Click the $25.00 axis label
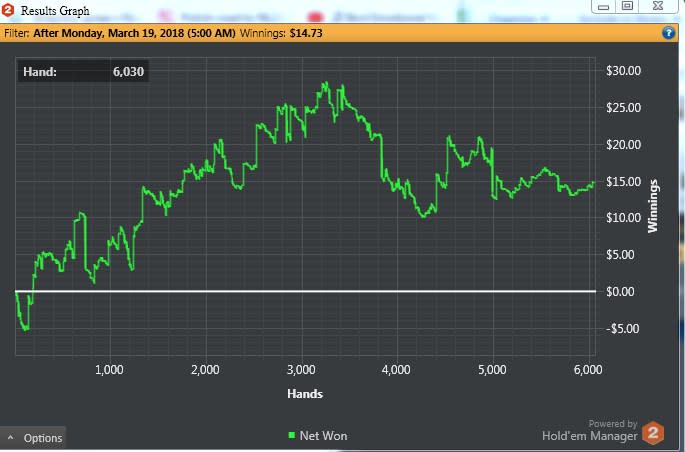The height and width of the screenshot is (452, 685). point(623,107)
